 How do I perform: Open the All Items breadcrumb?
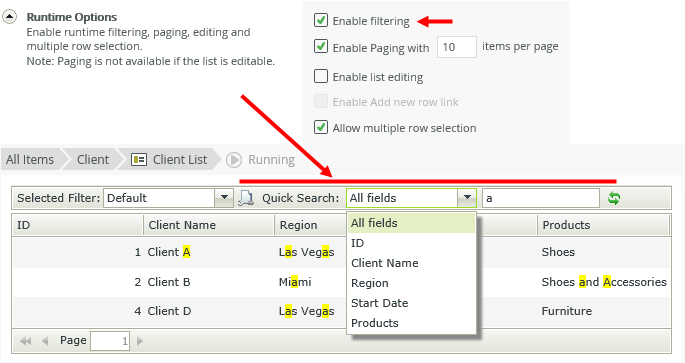tap(30, 160)
